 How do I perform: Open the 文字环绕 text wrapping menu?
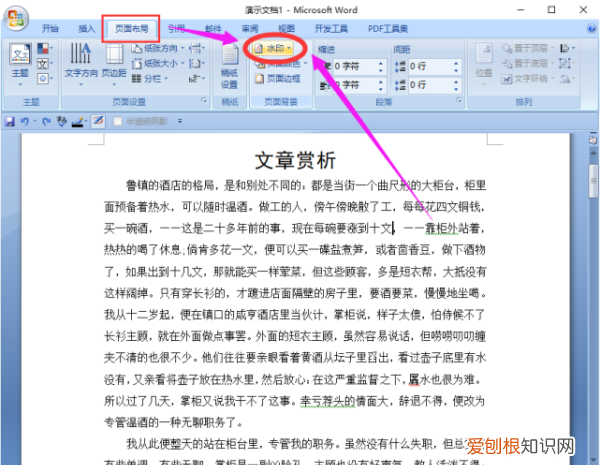tap(528, 78)
